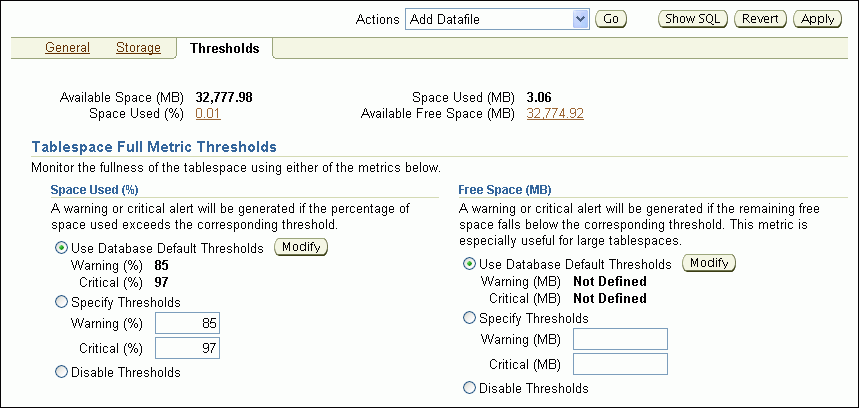Open the Space Used (%) value link
The height and width of the screenshot is (408, 859).
(208, 114)
